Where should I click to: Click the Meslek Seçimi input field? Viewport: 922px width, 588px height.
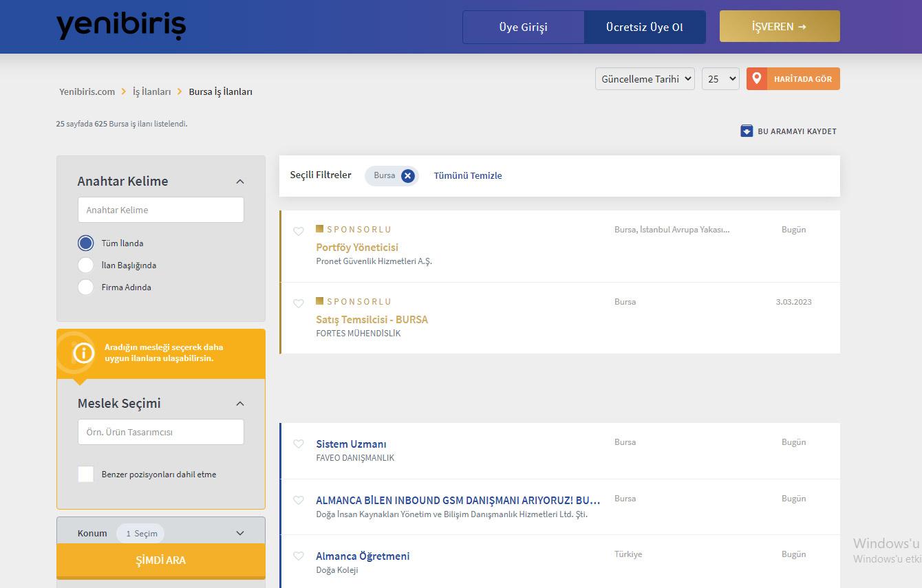tap(161, 433)
